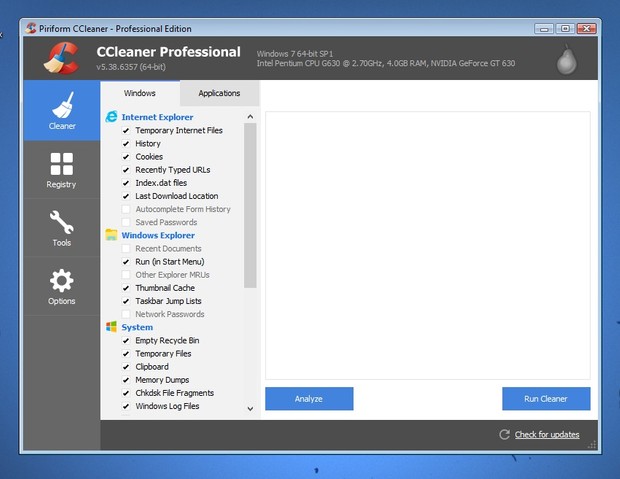Click the CCleaner title bar icon
The height and width of the screenshot is (479, 620).
31,28
